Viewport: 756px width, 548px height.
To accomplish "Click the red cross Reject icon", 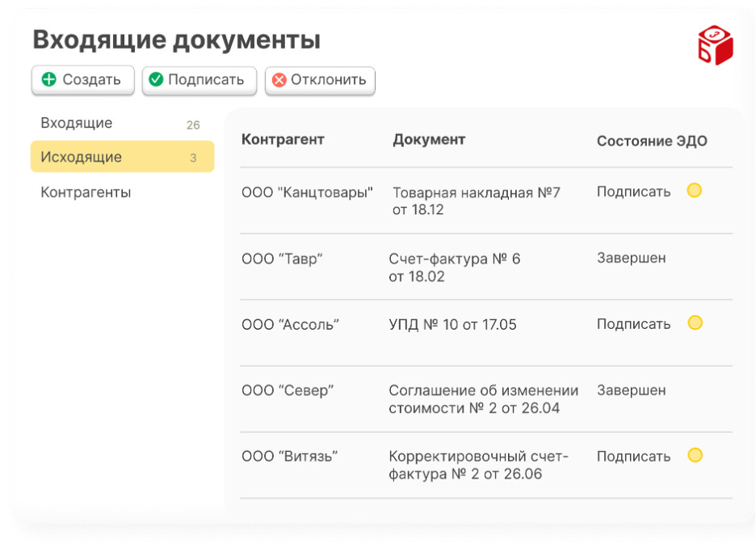I will point(279,80).
